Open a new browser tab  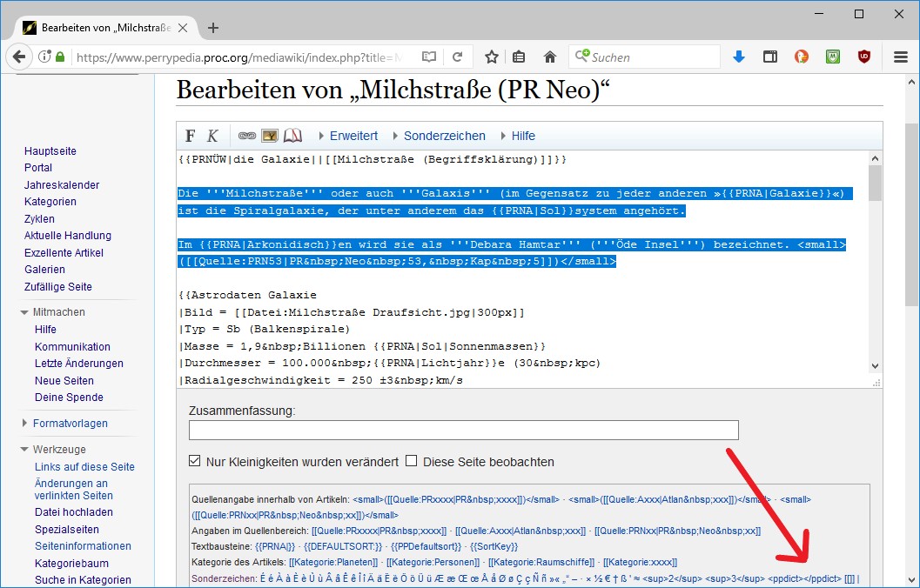pyautogui.click(x=213, y=27)
